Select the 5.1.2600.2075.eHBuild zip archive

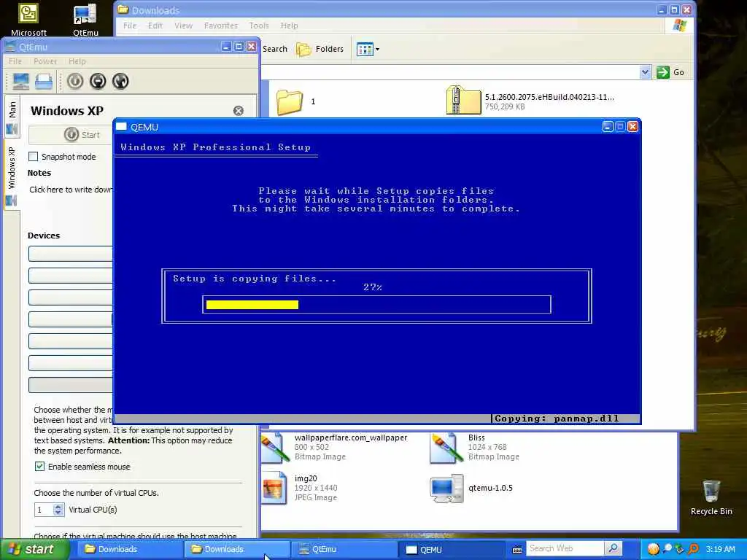[530, 101]
